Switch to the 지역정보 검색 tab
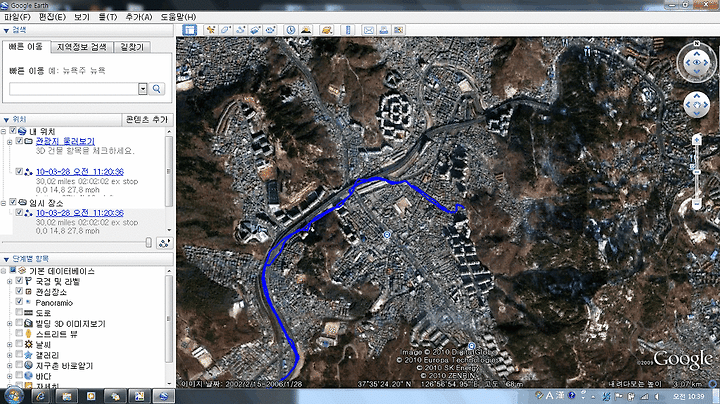Screen dimensions: 720x404 81,47
